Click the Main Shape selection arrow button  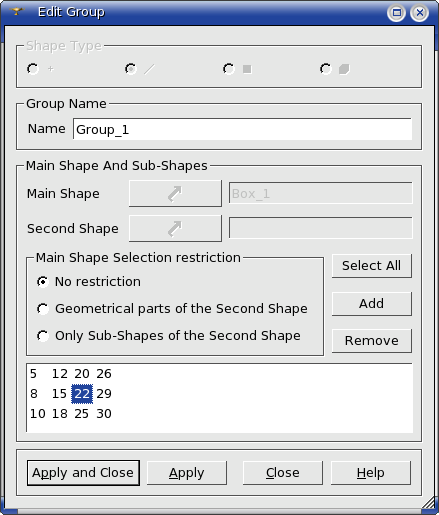click(x=175, y=193)
